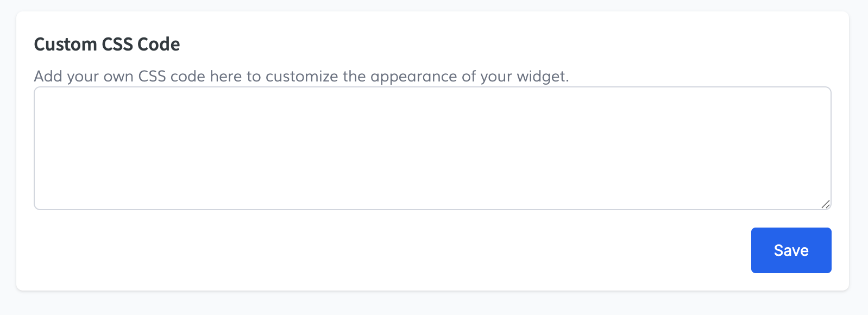Select the empty CSS input field
Screen dimensions: 868x315
pyautogui.click(x=432, y=148)
